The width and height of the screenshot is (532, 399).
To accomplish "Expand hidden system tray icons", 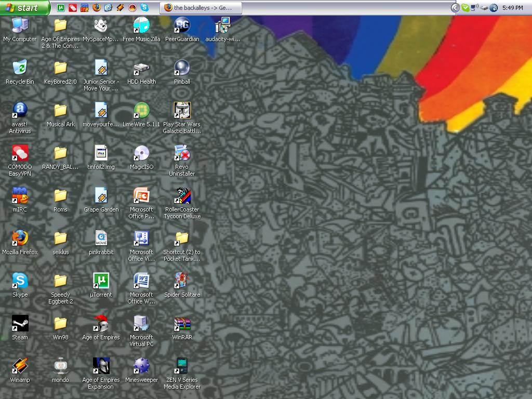I will tap(455, 8).
